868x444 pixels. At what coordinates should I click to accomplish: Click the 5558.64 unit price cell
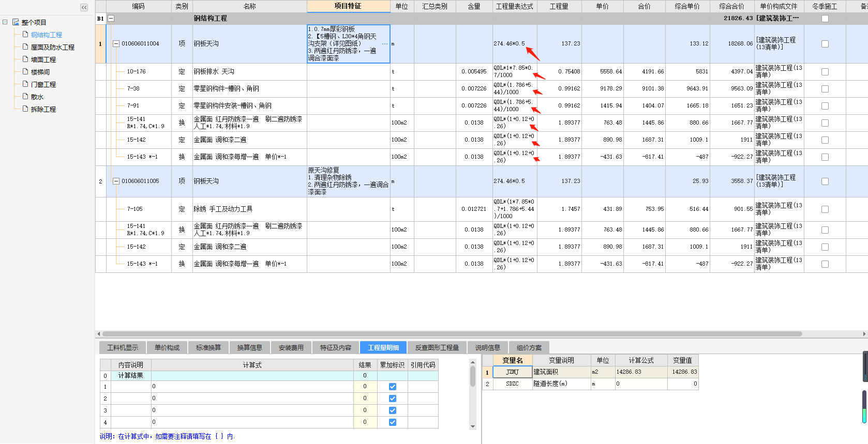point(603,72)
